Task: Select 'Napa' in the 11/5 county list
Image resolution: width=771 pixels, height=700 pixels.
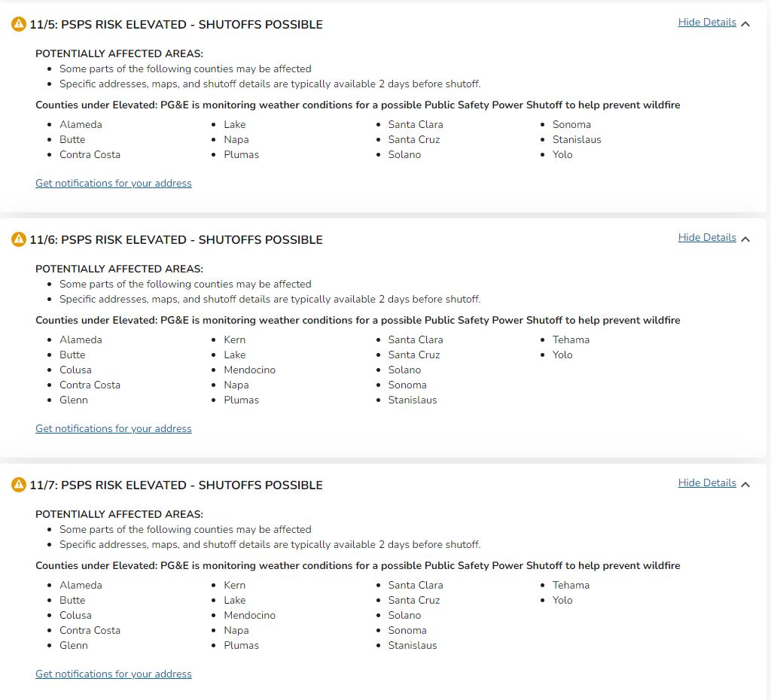Action: 236,139
